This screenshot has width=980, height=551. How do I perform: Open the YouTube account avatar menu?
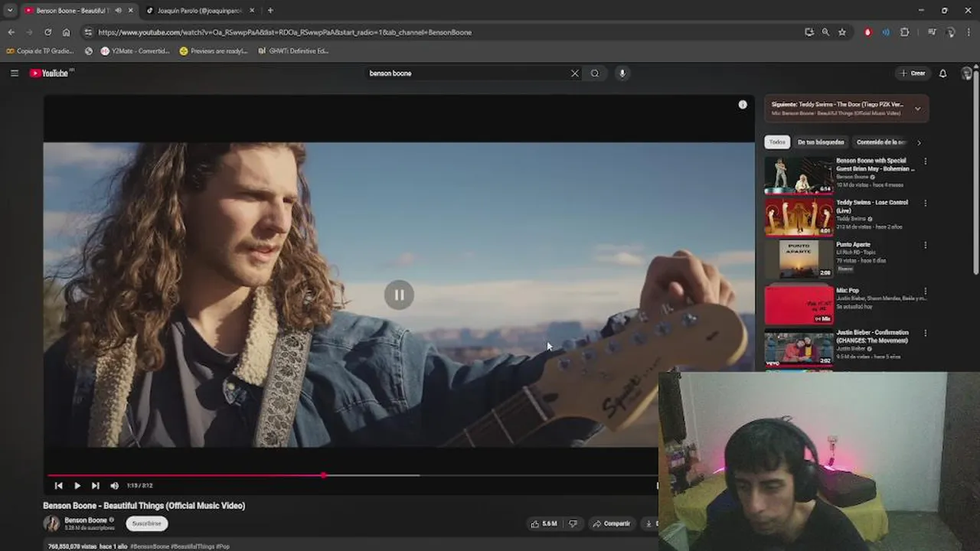tap(967, 73)
